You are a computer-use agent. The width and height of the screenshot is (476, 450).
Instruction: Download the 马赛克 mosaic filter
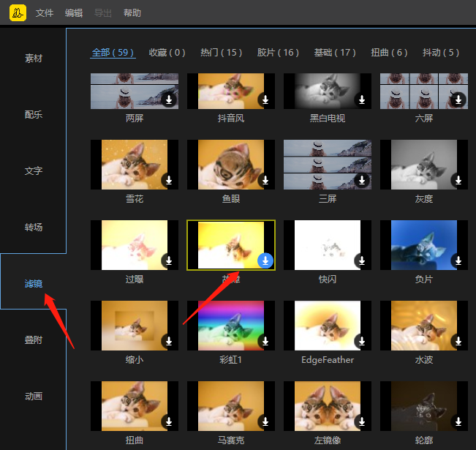click(x=265, y=421)
